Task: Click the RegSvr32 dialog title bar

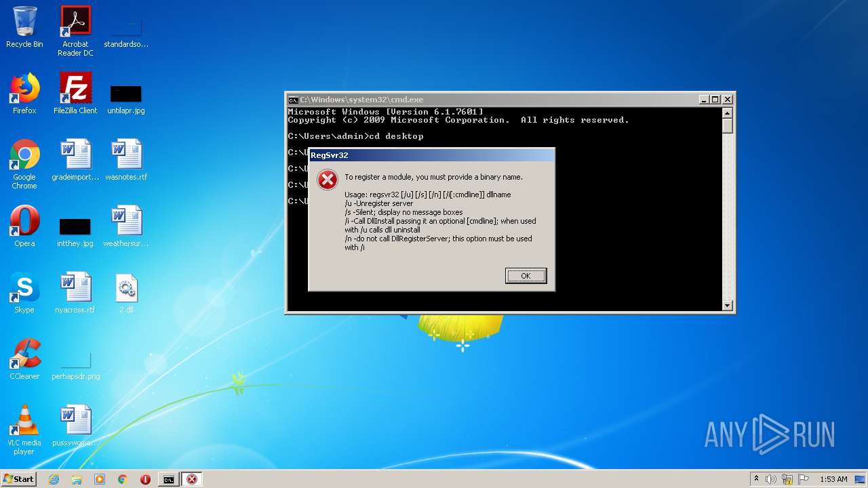Action: click(x=431, y=155)
